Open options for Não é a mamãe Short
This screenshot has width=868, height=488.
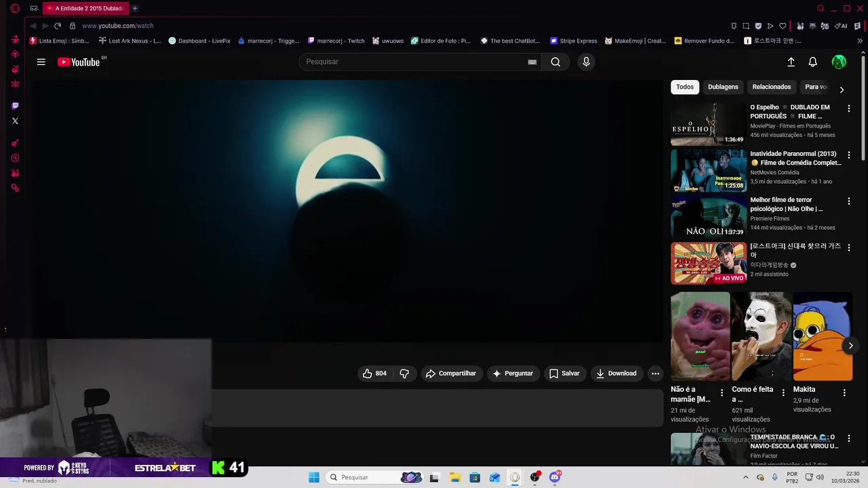(722, 392)
